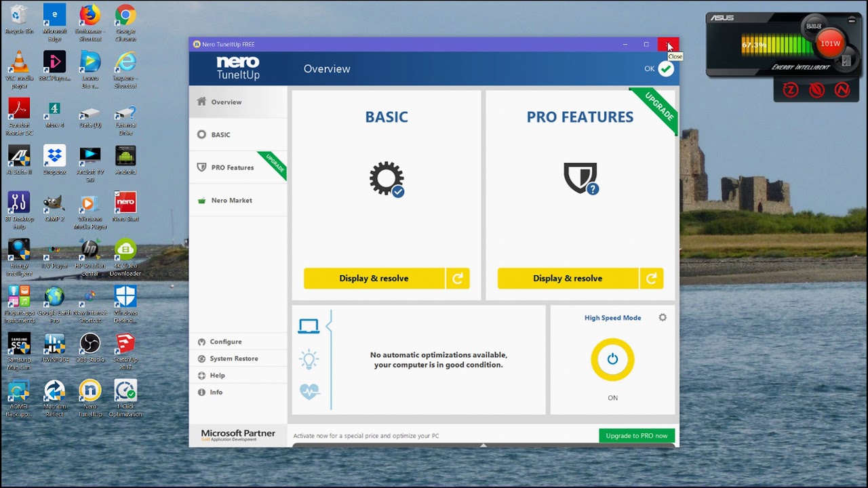Click the UPGRADE ribbon on the PRO FEATURES card
The height and width of the screenshot is (488, 868).
tap(657, 108)
